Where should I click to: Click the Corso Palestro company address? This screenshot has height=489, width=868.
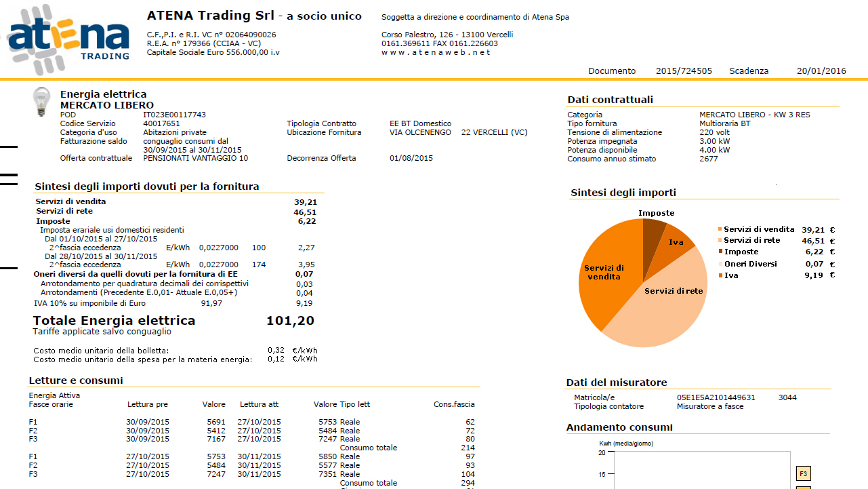[x=447, y=35]
